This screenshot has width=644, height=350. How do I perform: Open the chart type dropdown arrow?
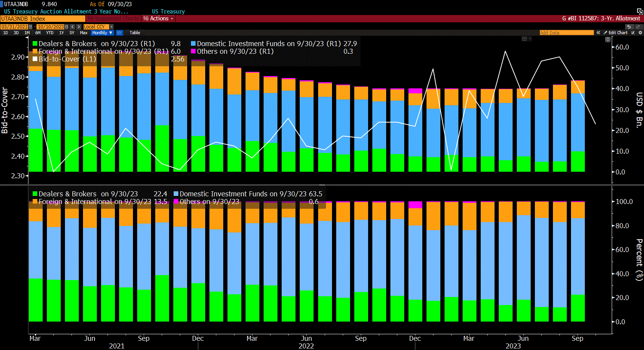pos(530,39)
